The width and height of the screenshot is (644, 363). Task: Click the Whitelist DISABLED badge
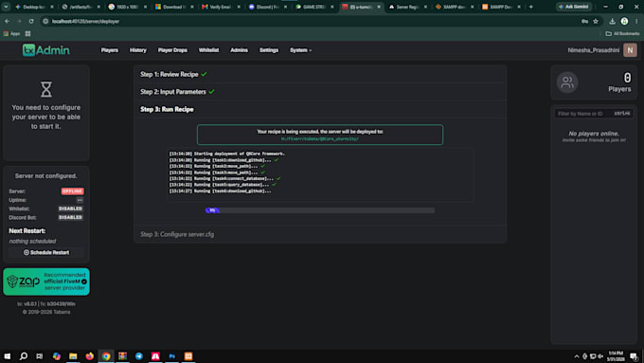[70, 209]
